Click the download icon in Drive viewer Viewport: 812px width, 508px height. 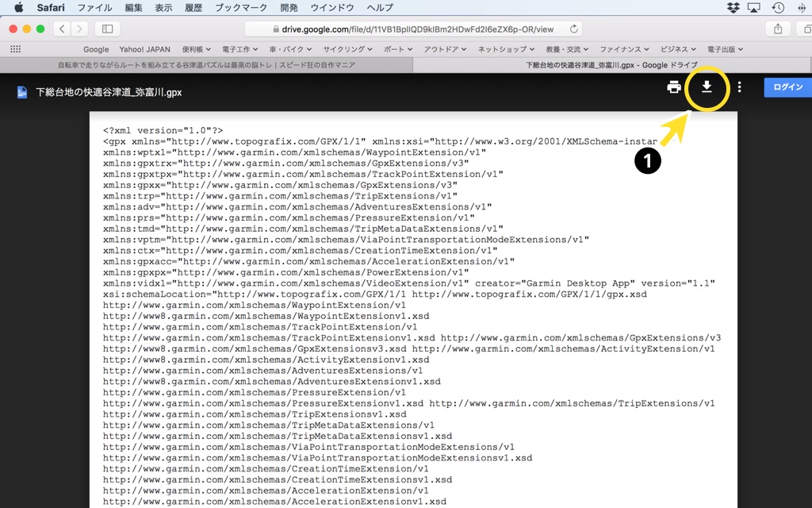pos(707,87)
